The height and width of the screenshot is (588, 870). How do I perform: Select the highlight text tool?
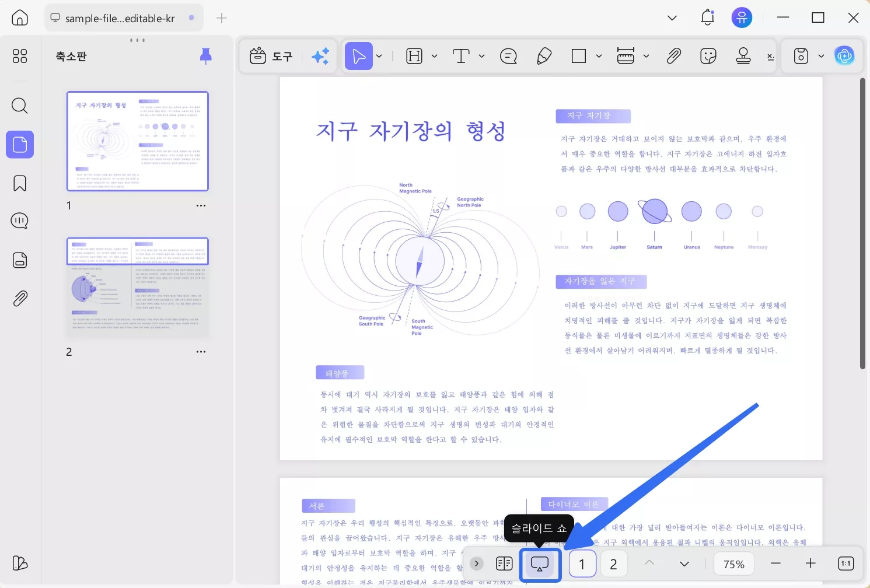pos(414,56)
